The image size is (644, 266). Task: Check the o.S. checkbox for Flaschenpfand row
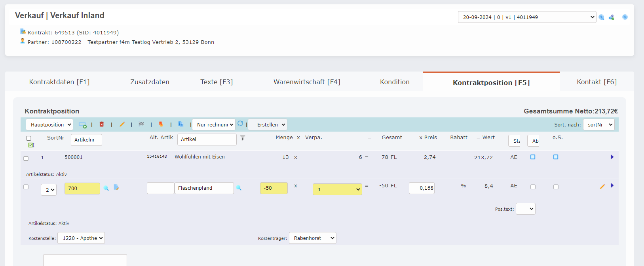pyautogui.click(x=556, y=187)
